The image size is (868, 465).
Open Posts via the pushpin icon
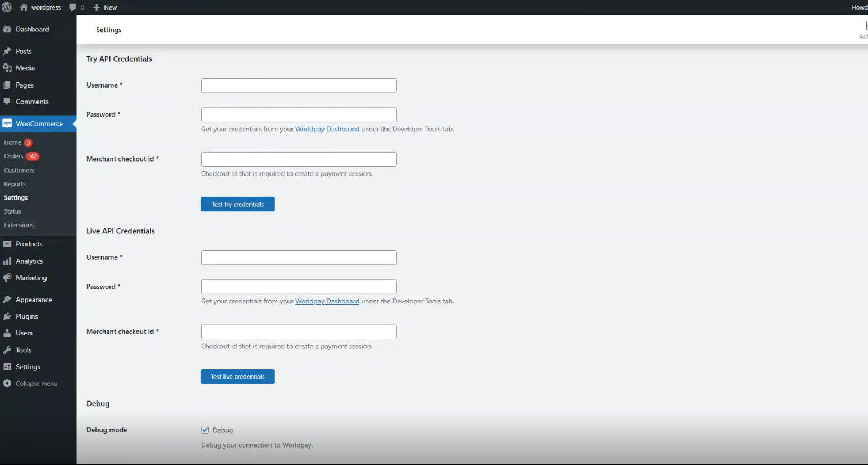7,51
